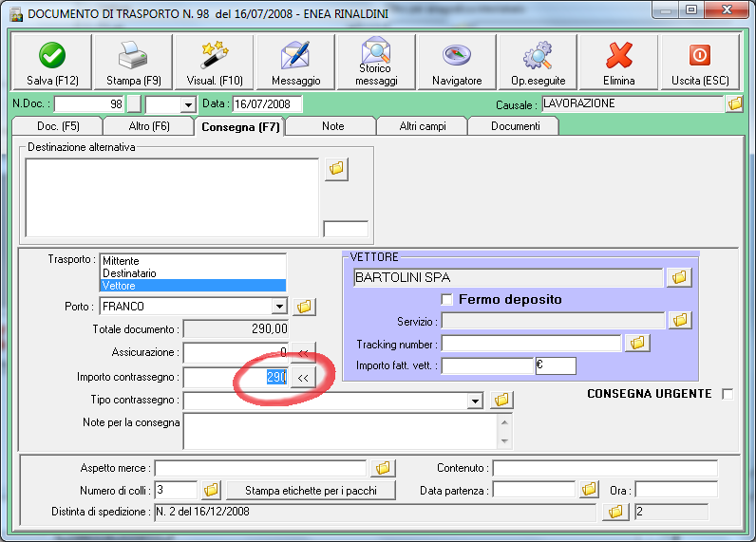Expand the Tipo contrassegno dropdown
The image size is (756, 542).
tap(475, 400)
